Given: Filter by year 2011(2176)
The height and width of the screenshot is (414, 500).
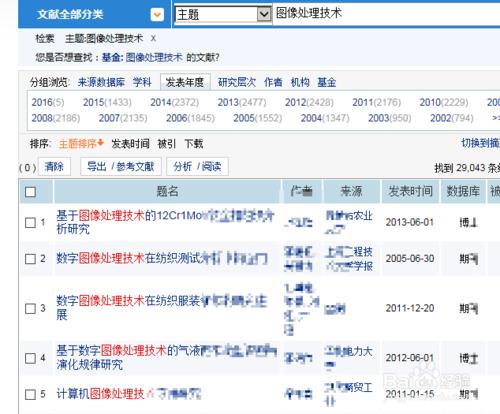Looking at the screenshot, I should (x=377, y=102).
